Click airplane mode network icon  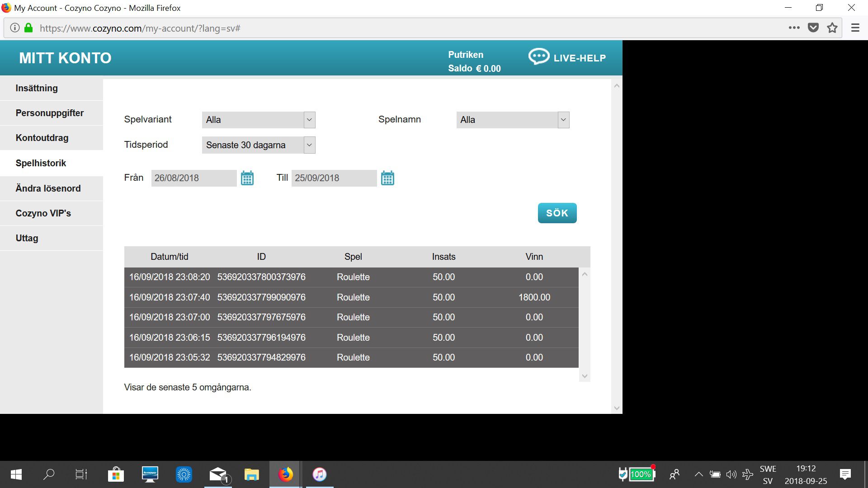click(x=748, y=474)
